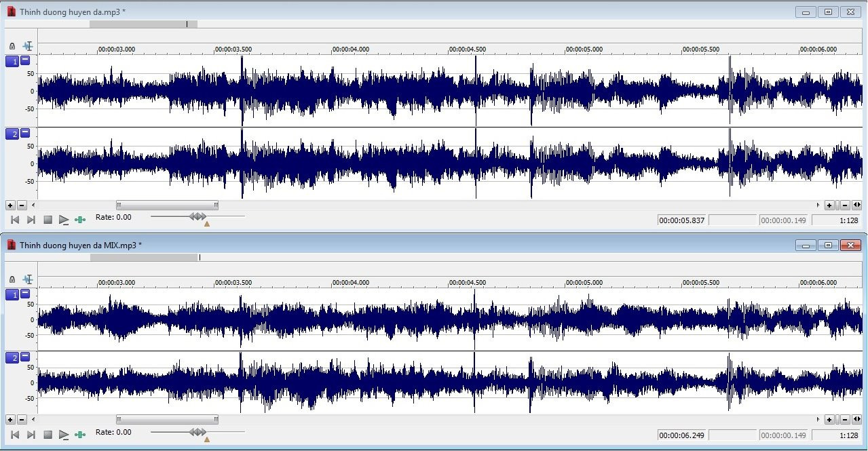Click the green scrub icon in top window
This screenshot has height=451, width=868.
[x=80, y=220]
